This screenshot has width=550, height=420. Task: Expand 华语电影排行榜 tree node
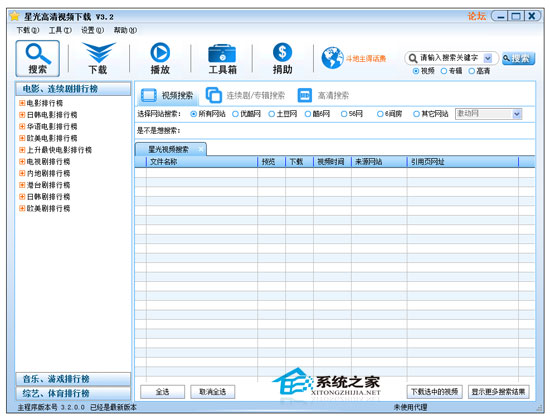pyautogui.click(x=22, y=126)
